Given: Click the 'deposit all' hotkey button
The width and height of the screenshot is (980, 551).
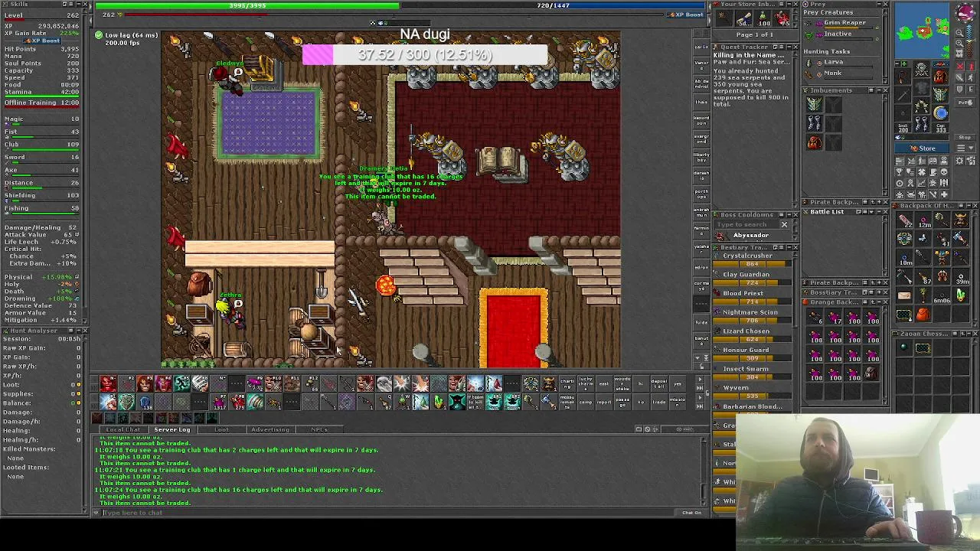Looking at the screenshot, I should point(659,383).
